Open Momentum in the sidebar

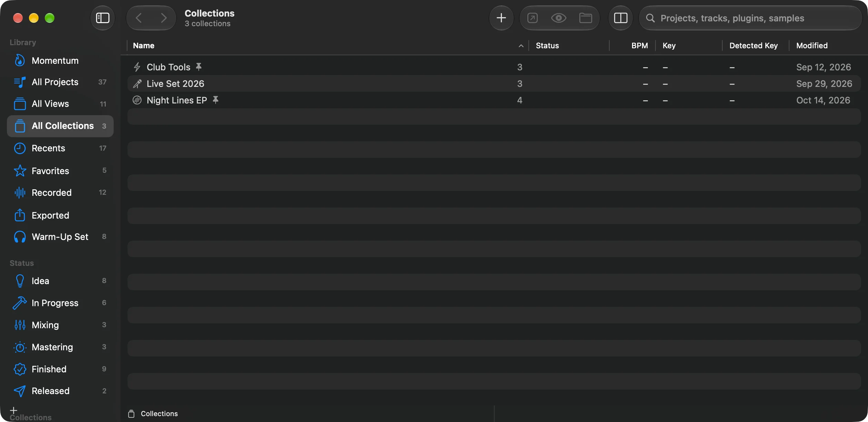pos(60,61)
